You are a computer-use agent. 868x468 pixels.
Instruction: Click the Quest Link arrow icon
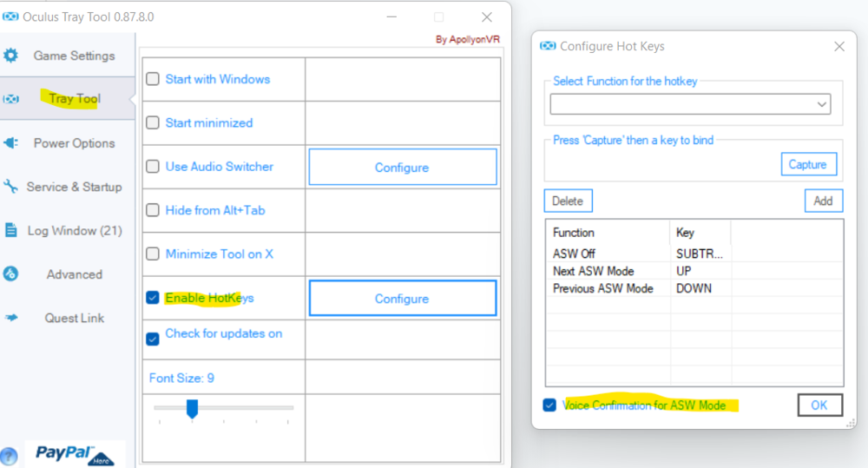coord(11,318)
